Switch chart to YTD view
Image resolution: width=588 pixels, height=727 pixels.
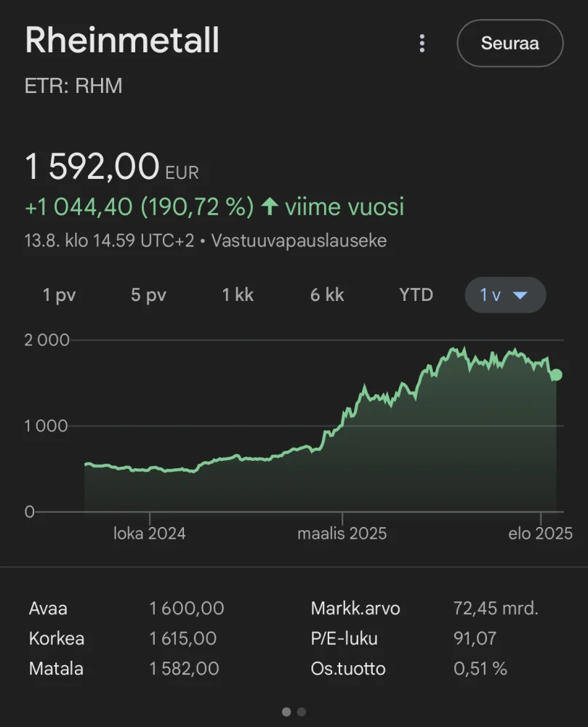click(x=416, y=295)
